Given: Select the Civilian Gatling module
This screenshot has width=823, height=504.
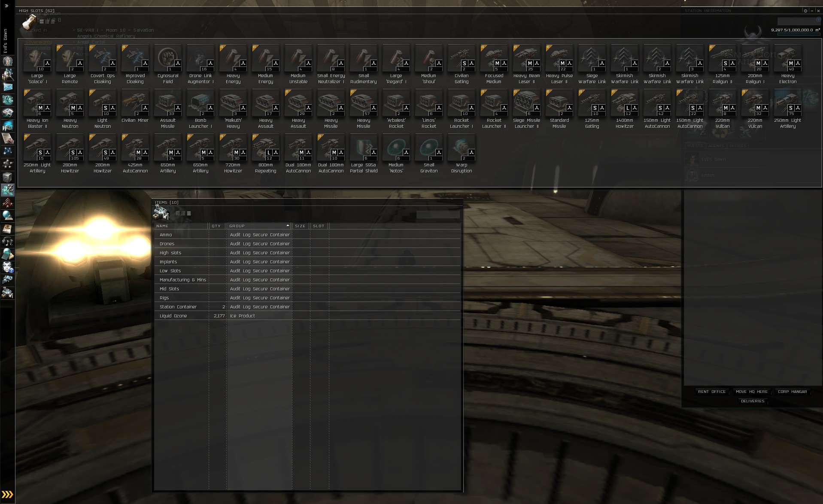Looking at the screenshot, I should coord(462,64).
